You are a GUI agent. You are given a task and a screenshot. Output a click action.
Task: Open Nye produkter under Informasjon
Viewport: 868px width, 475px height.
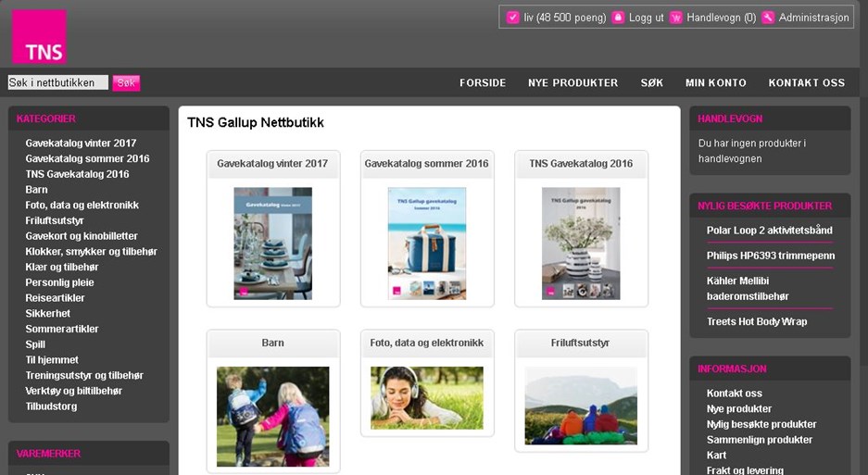739,408
